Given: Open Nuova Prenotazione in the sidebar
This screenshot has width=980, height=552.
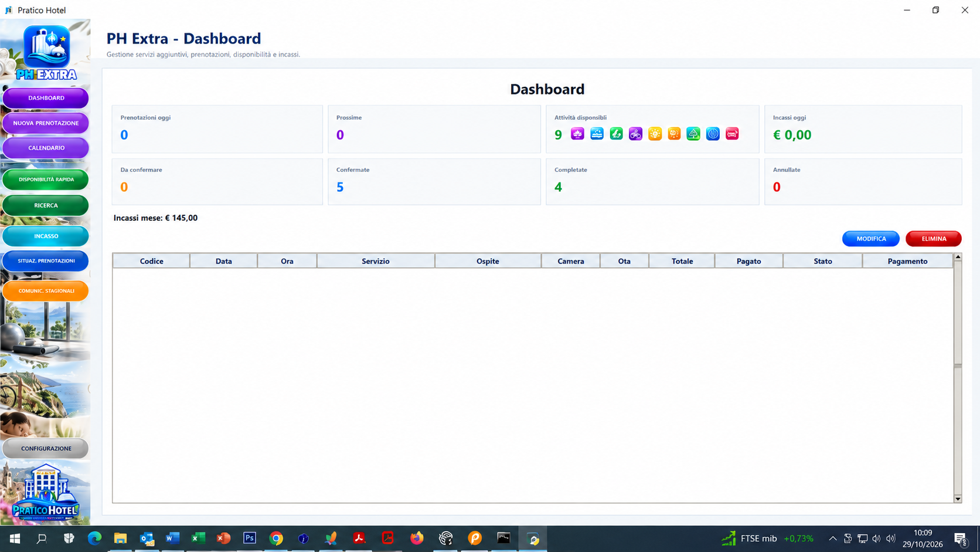Looking at the screenshot, I should [x=46, y=123].
